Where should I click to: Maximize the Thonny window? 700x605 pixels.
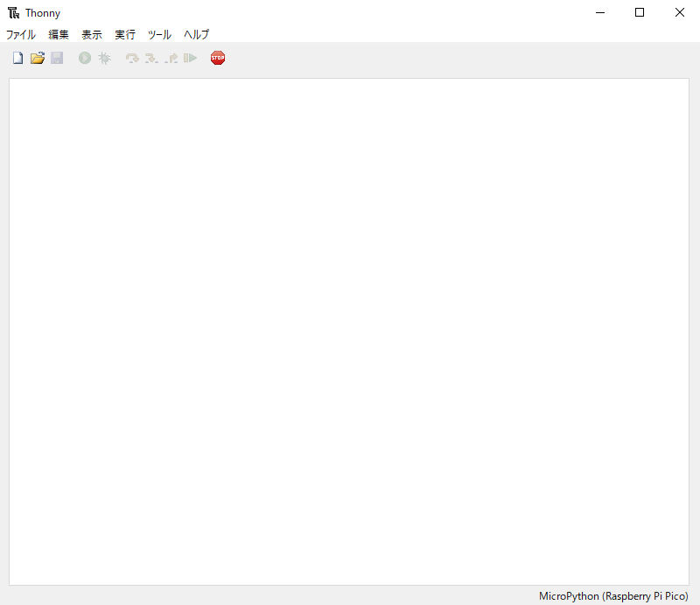[640, 12]
